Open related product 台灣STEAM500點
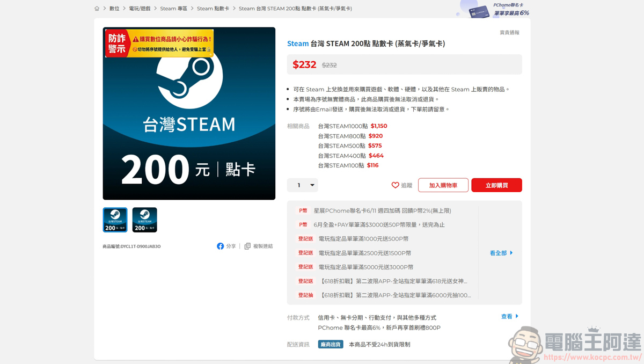 pyautogui.click(x=341, y=146)
